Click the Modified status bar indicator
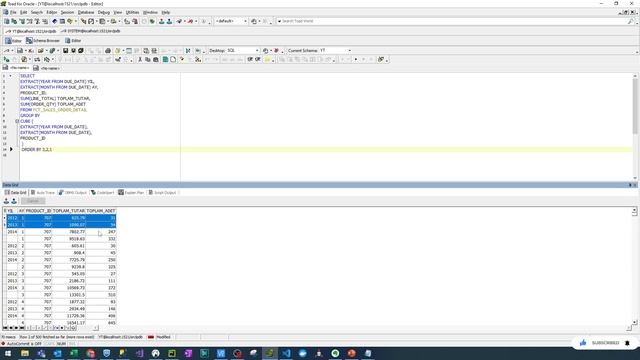This screenshot has width=640, height=360. coord(163,337)
